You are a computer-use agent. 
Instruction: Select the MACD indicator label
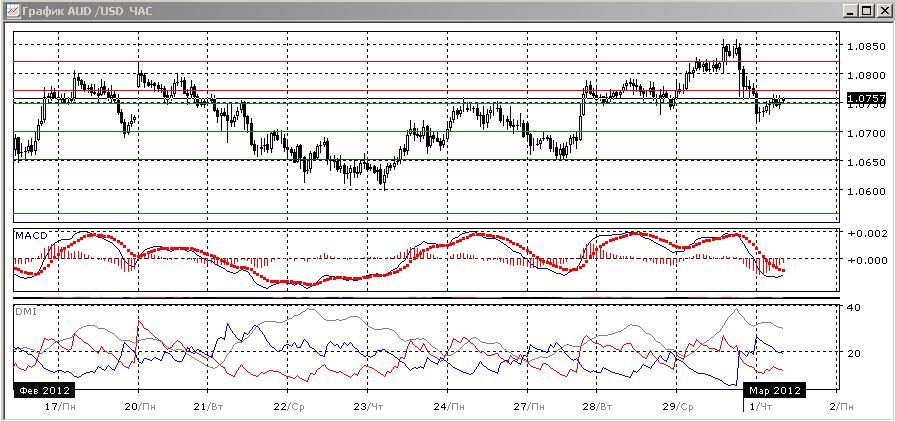click(x=31, y=235)
